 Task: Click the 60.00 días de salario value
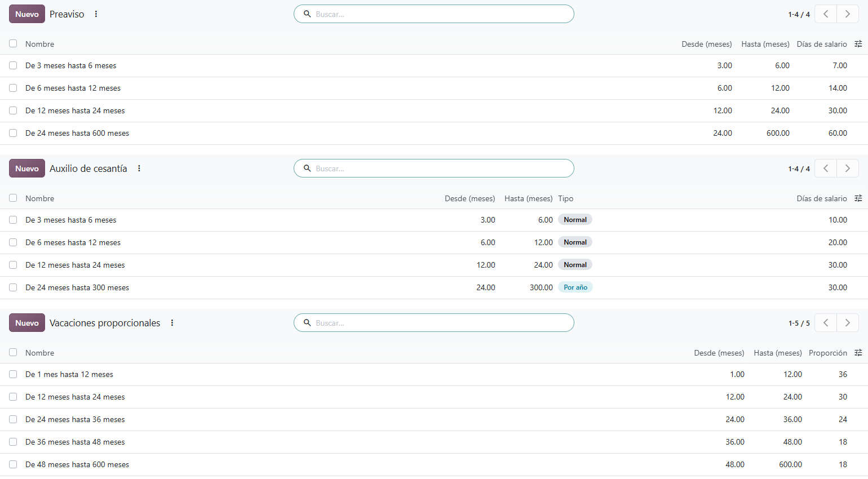(x=838, y=133)
